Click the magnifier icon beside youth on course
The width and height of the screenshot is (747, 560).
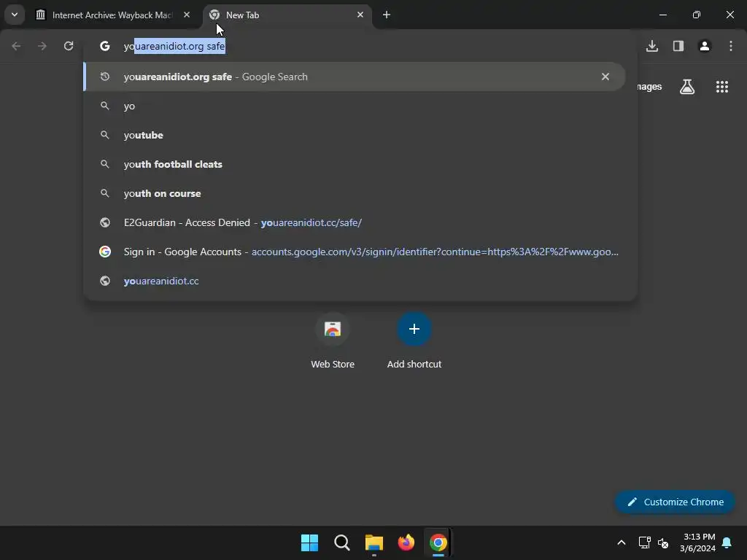(x=105, y=193)
